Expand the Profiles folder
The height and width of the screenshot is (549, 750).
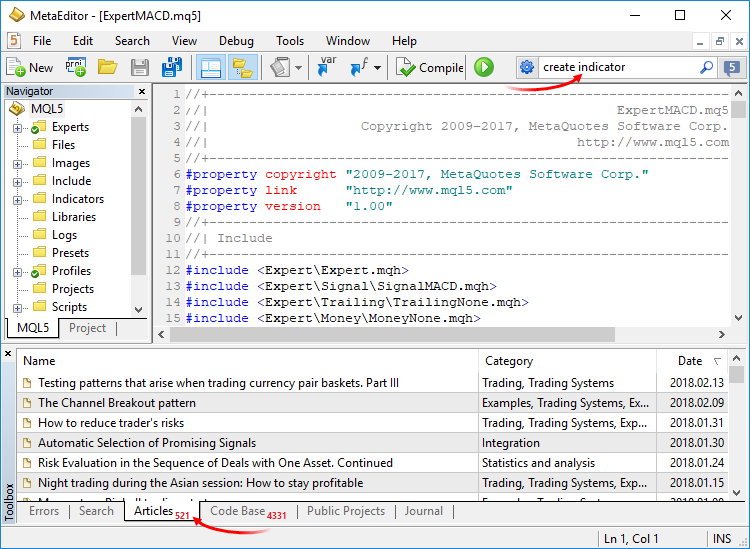tap(17, 272)
